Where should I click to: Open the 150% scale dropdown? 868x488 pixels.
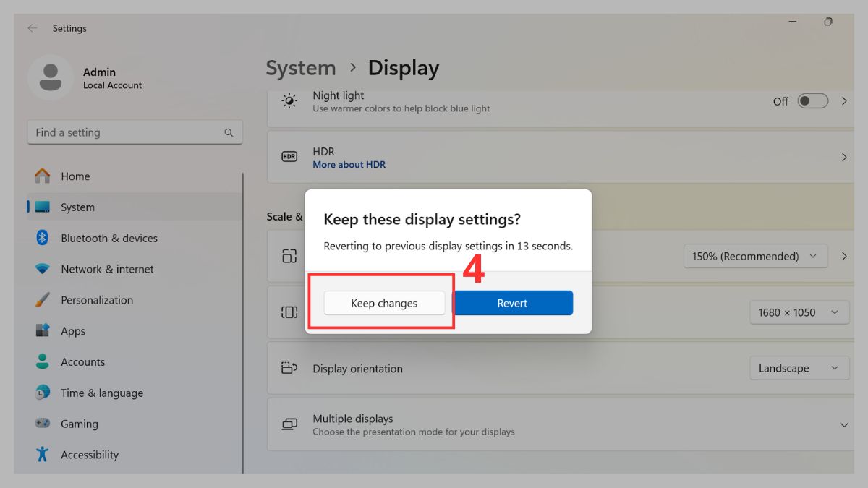[x=755, y=256]
